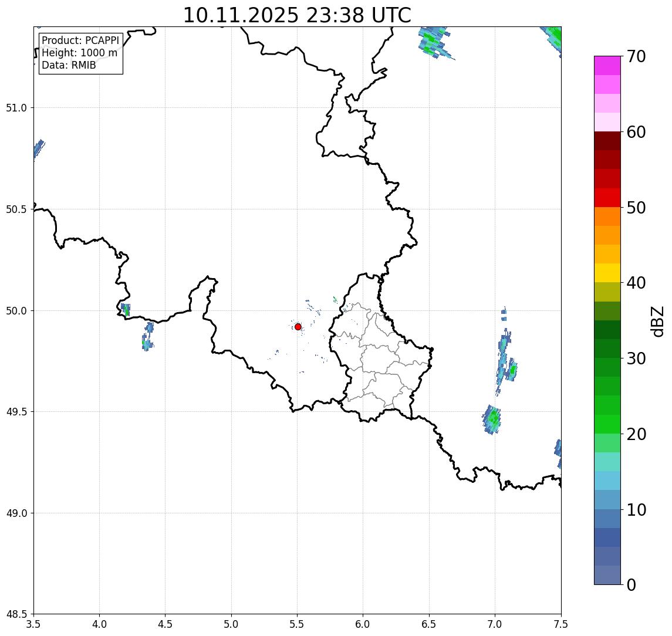Click the red station marker dot

point(298,327)
